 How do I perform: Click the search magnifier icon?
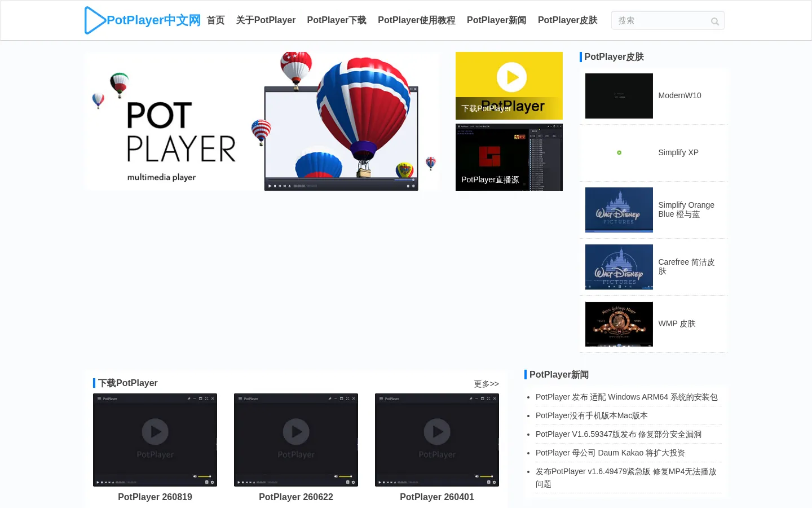click(x=714, y=21)
